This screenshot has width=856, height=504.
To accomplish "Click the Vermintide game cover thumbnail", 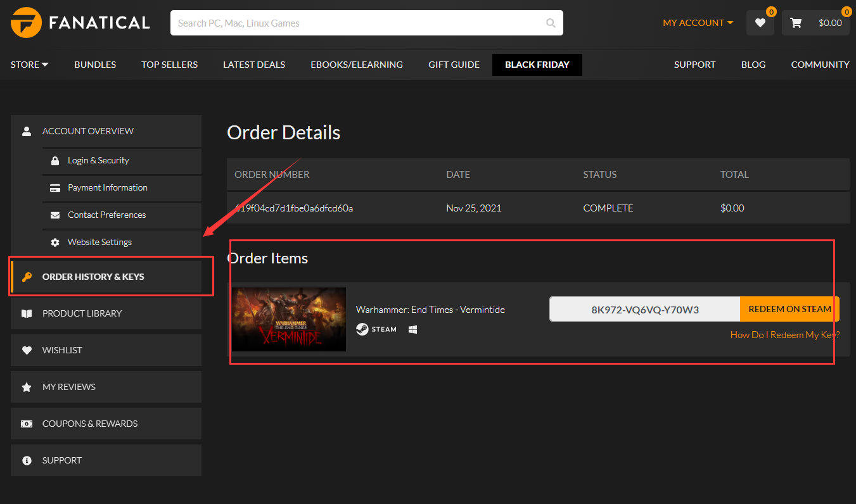I will click(x=289, y=319).
